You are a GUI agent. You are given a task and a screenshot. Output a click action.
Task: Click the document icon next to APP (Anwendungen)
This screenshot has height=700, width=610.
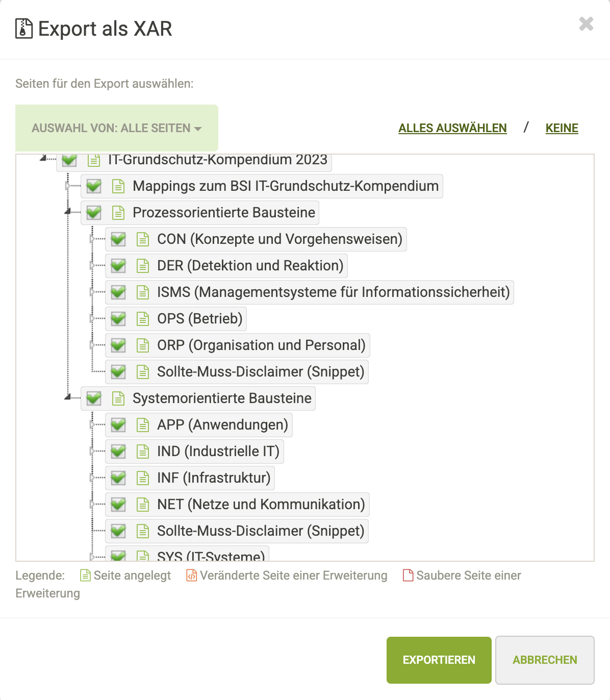click(143, 425)
